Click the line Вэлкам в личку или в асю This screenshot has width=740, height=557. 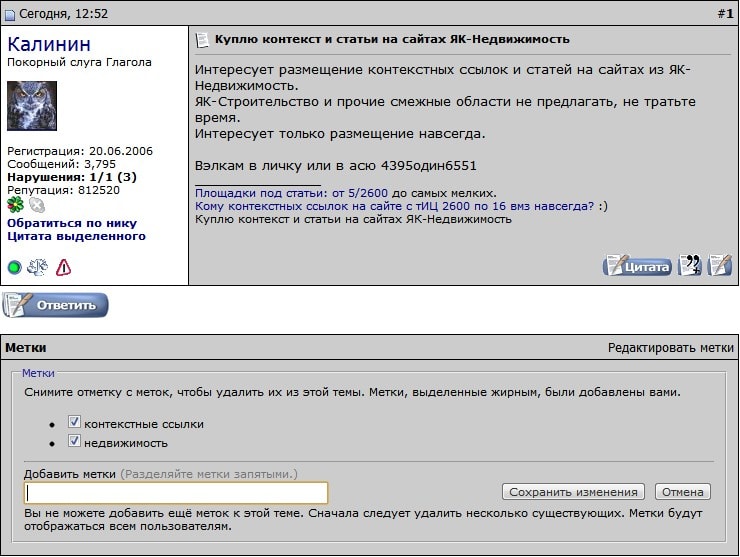[336, 166]
